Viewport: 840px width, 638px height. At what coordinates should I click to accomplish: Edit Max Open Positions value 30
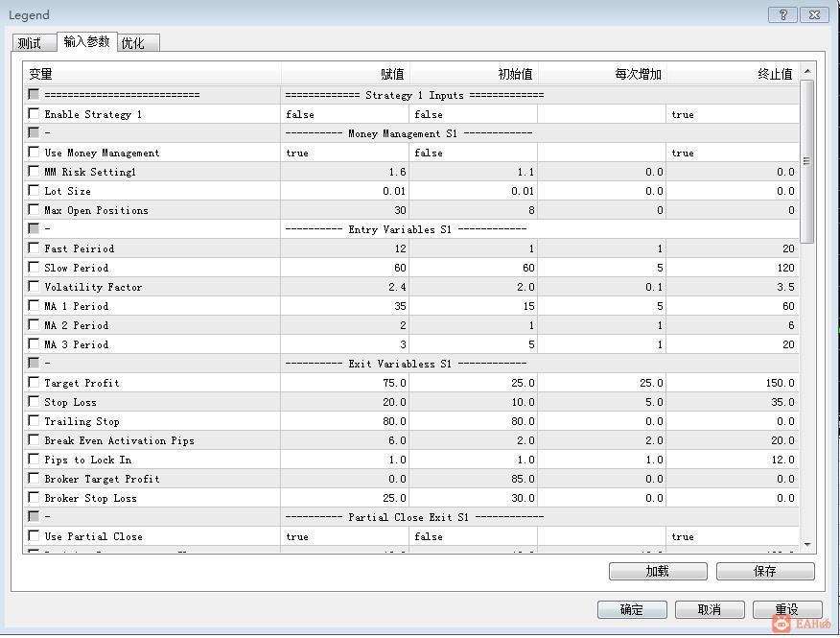[x=344, y=210]
